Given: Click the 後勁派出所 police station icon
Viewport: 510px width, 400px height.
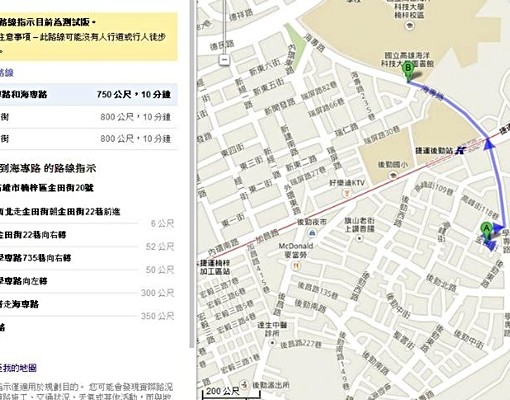Looking at the screenshot, I should point(245,384).
